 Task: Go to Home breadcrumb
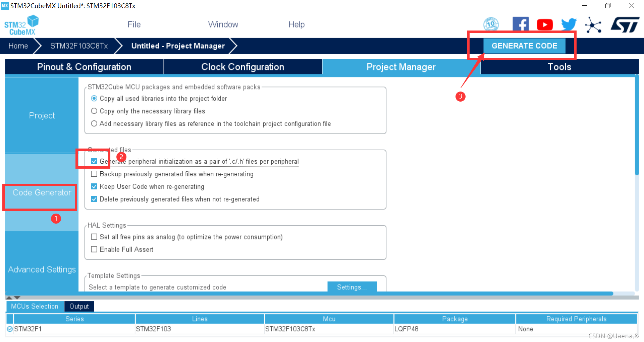(18, 46)
